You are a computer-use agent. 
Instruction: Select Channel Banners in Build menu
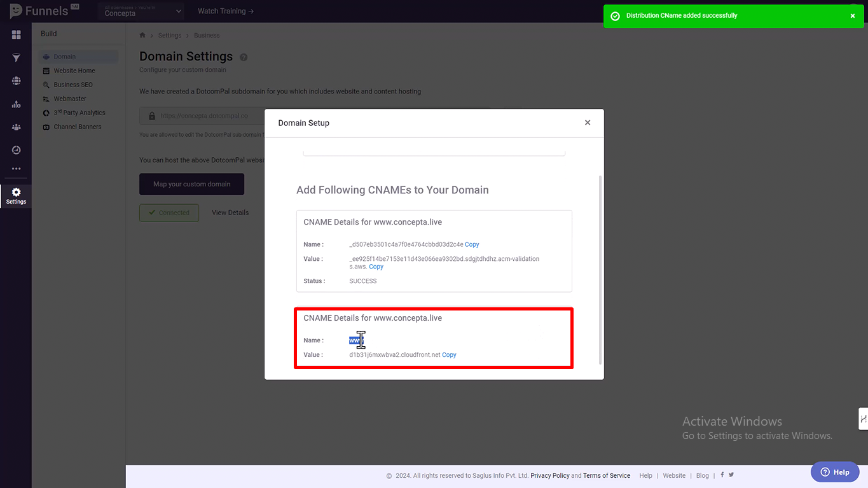72,127
